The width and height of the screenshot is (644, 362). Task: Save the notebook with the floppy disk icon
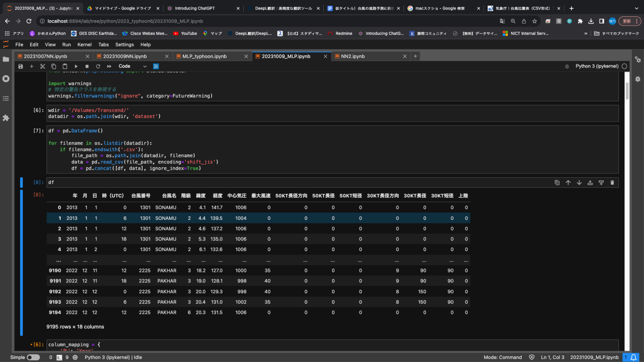(x=21, y=66)
